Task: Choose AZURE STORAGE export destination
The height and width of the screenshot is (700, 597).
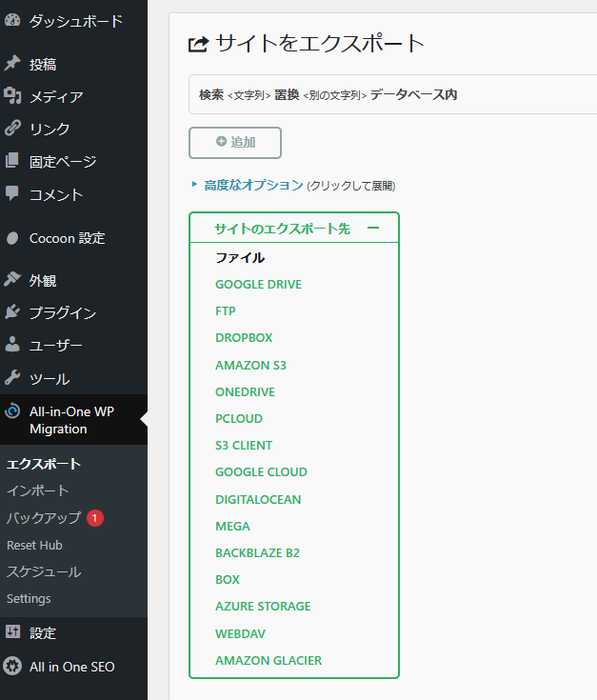Action: point(263,607)
